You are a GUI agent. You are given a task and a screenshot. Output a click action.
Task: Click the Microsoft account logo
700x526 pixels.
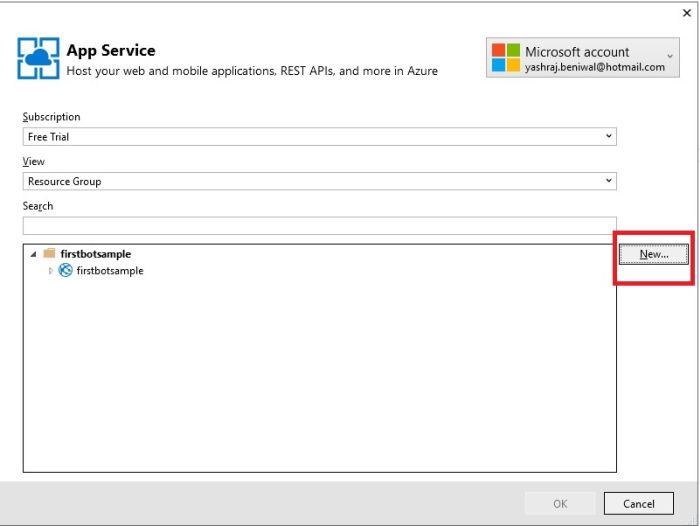tap(507, 58)
